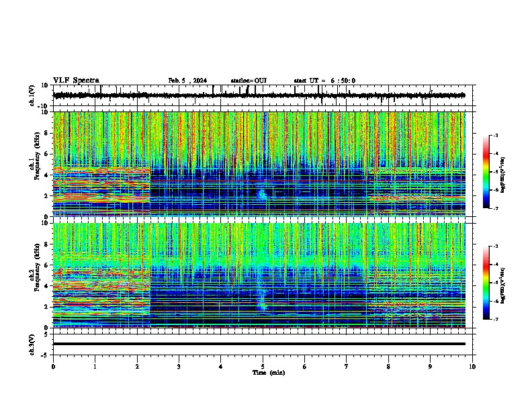The image size is (532, 411).
Task: Click the ch.2 colorbar "log(PSD)" label
Action: (503, 285)
